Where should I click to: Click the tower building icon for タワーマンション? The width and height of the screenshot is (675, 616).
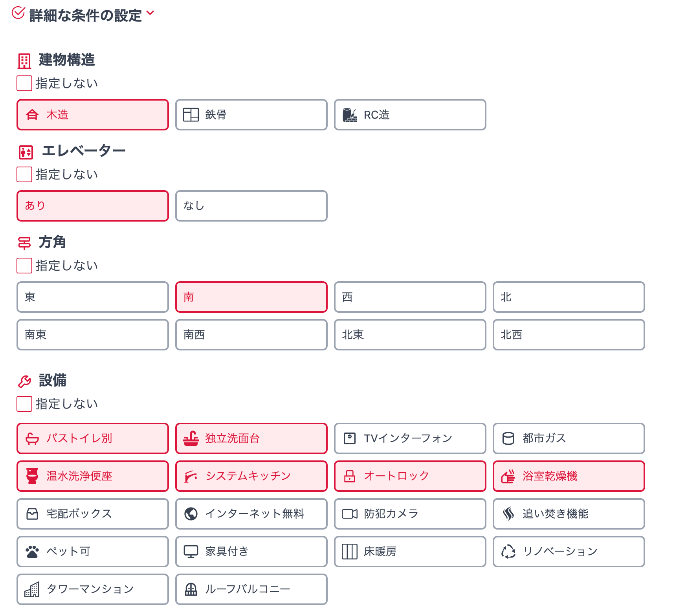(x=32, y=589)
